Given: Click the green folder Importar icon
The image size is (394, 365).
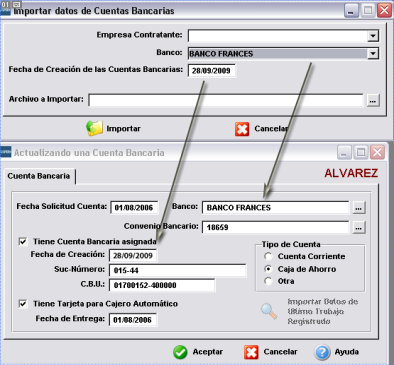Looking at the screenshot, I should tap(94, 128).
